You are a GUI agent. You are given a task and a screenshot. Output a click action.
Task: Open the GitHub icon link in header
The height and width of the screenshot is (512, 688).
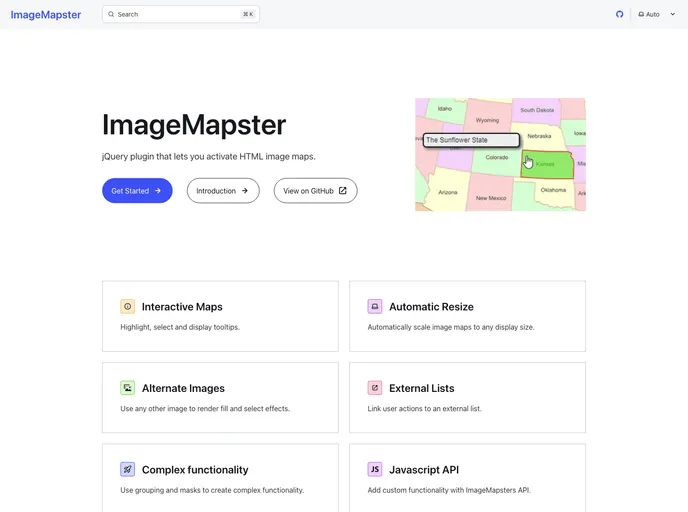click(619, 14)
